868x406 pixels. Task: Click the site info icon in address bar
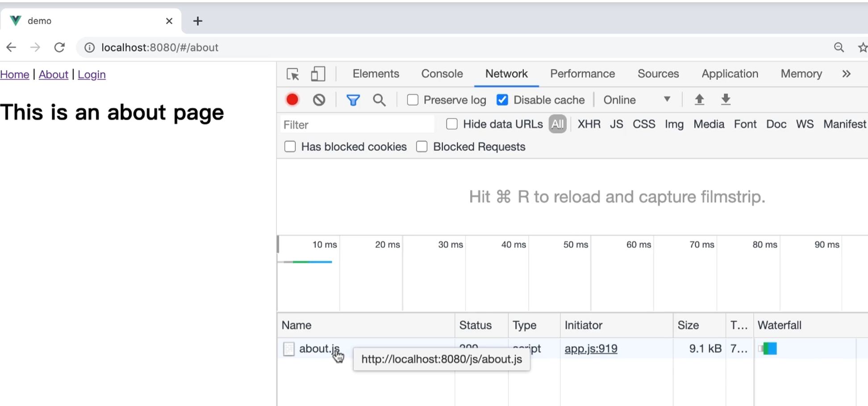[x=90, y=47]
